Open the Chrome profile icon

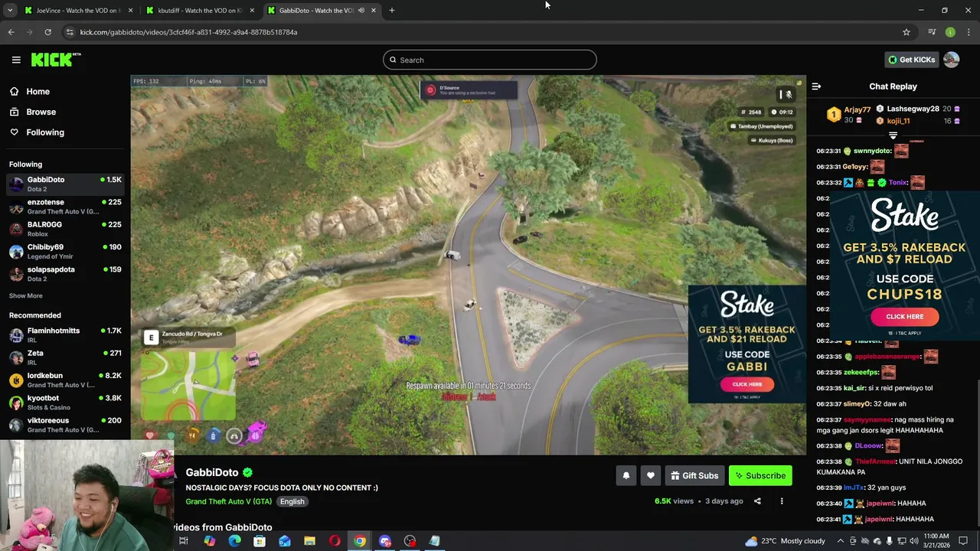click(950, 32)
